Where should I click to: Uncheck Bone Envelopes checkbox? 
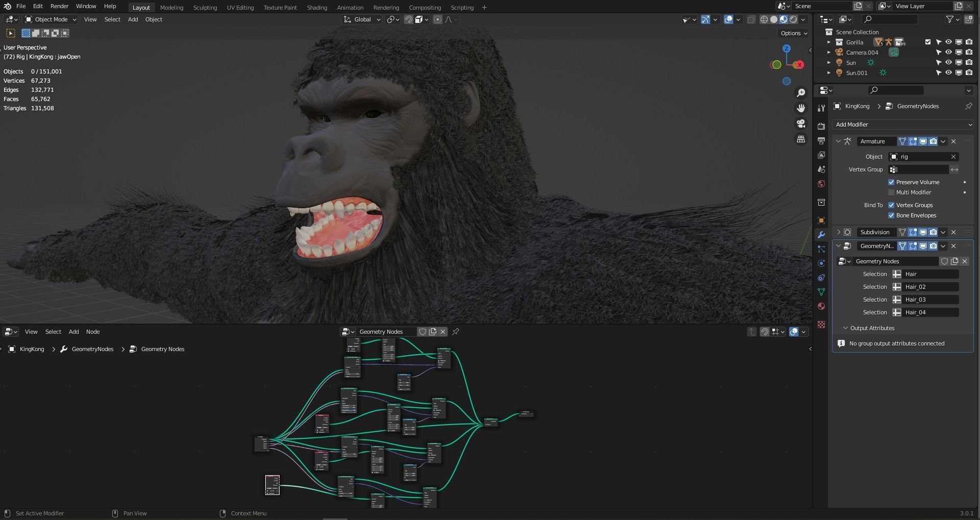(x=891, y=215)
